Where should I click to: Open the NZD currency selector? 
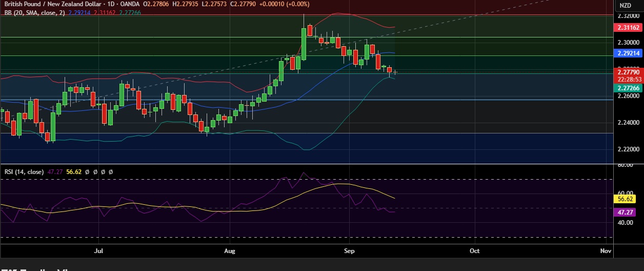(x=625, y=6)
